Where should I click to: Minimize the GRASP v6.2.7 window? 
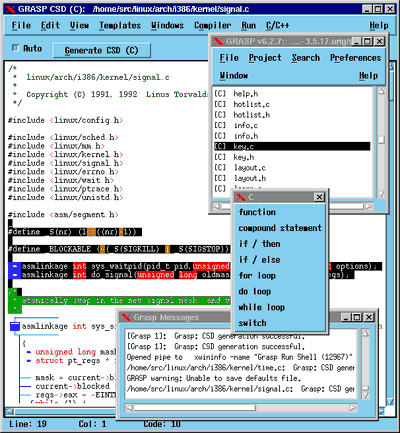tap(356, 41)
